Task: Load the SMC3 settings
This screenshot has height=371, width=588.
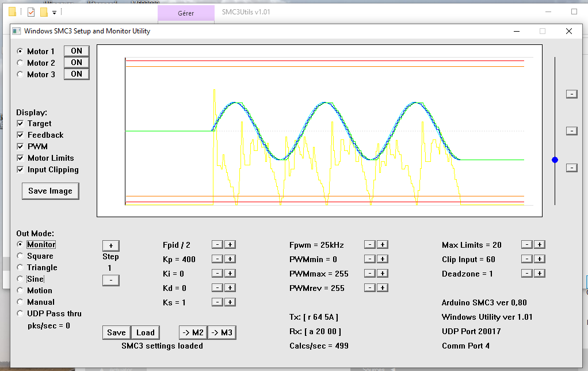Action: coord(145,332)
